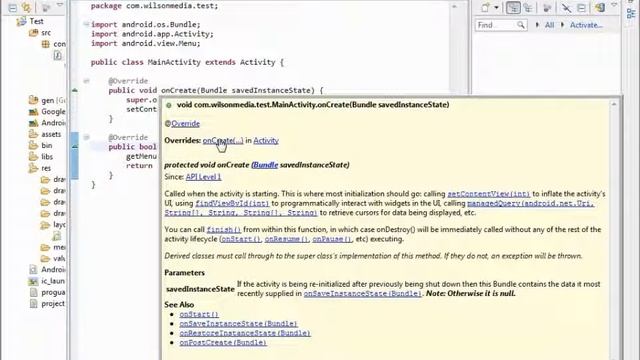Open the New Task dropdown arrow
The width and height of the screenshot is (640, 360).
tap(496, 8)
